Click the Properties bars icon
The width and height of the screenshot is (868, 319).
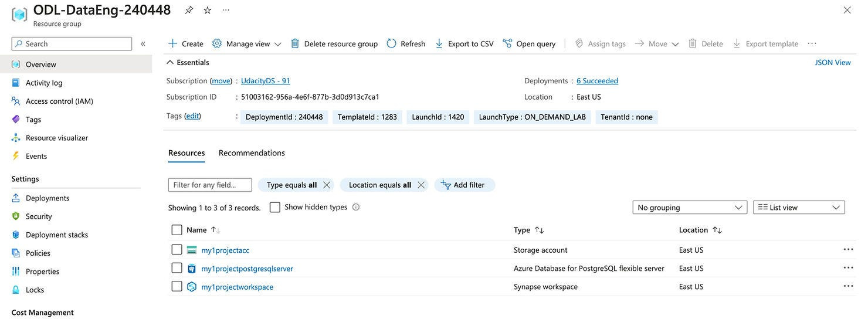pyautogui.click(x=16, y=272)
